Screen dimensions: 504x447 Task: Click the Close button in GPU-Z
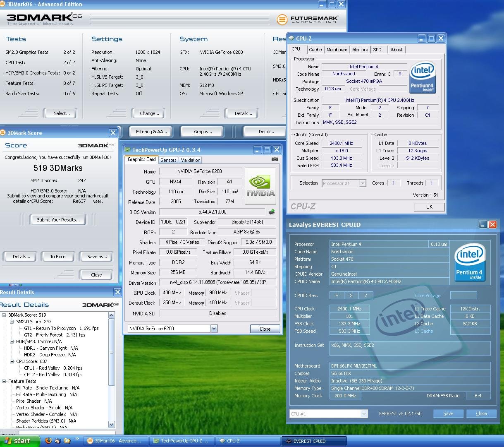click(265, 329)
